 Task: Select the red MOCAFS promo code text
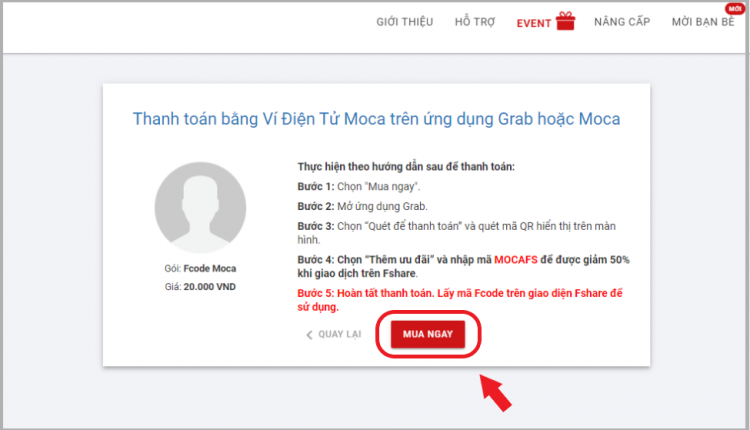pyautogui.click(x=516, y=260)
